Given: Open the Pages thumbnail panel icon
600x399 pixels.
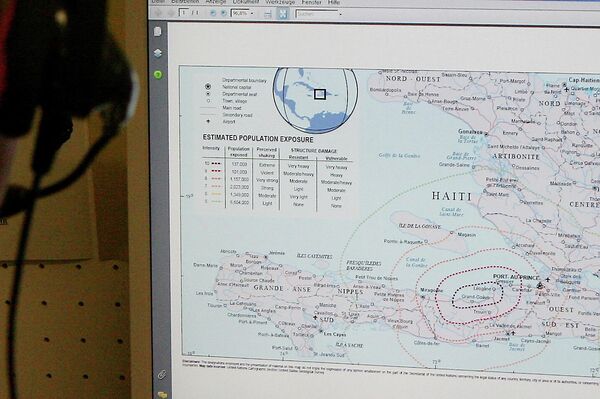Looking at the screenshot, I should (158, 31).
